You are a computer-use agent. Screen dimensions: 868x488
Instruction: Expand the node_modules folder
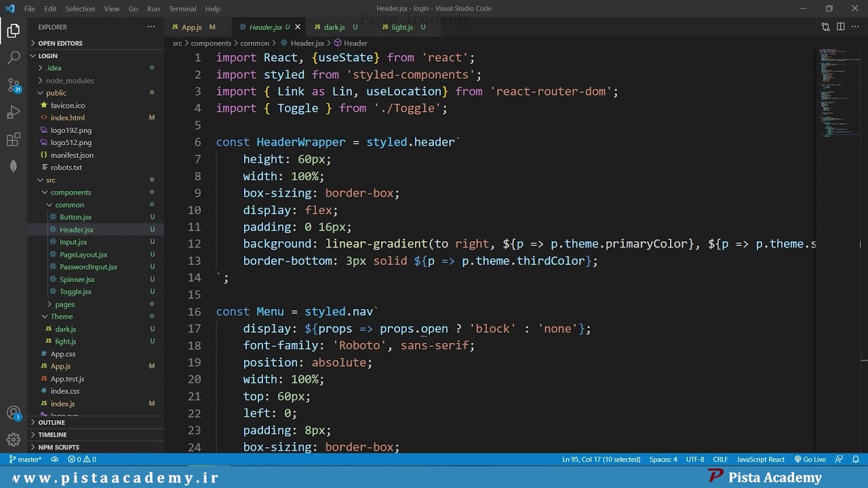pos(96,81)
